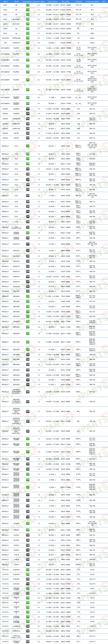
Task: Click the CLIO GRANDTOUR model cell
Action: pos(16,227)
